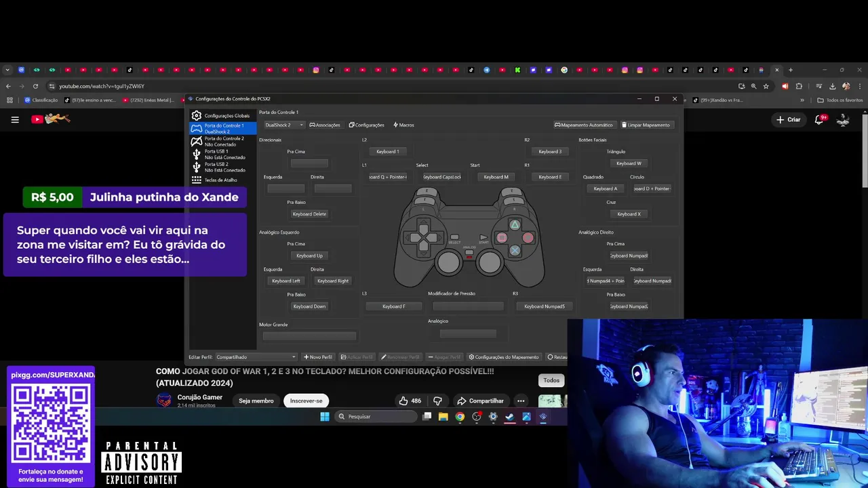Screen dimensions: 868x488
Task: Click Mapeamento Automático button
Action: point(583,125)
